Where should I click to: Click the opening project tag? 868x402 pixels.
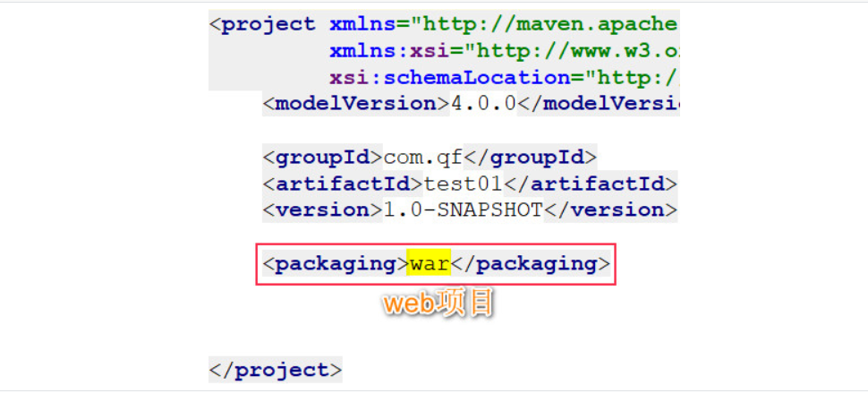[262, 24]
